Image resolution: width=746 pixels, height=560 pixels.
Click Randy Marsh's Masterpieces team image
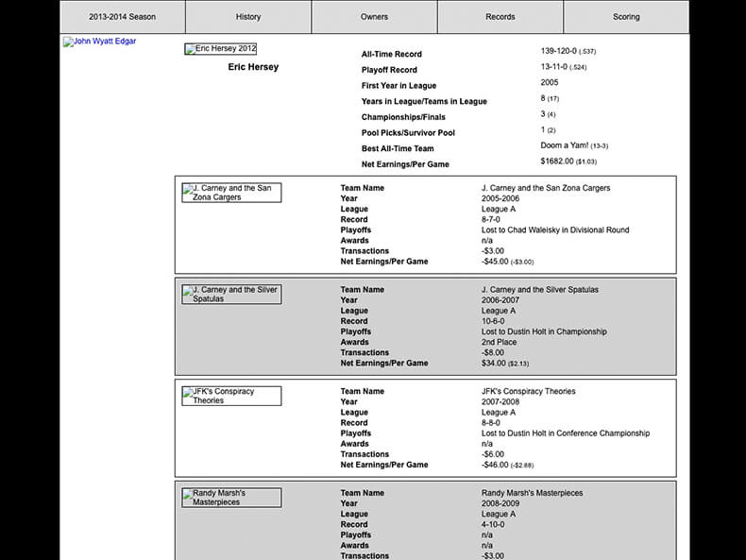231,498
